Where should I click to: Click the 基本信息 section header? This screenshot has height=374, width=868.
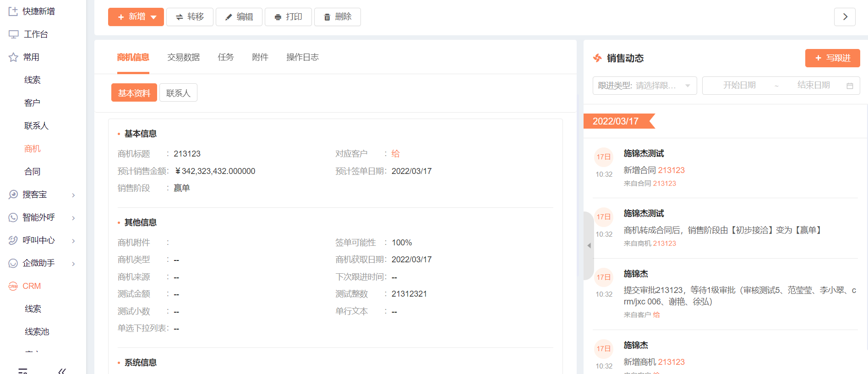(x=141, y=134)
